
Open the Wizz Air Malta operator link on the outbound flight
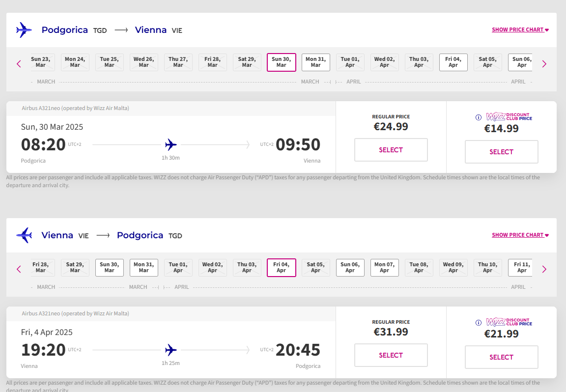(x=111, y=108)
